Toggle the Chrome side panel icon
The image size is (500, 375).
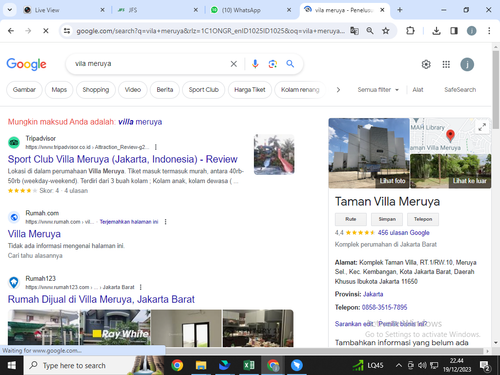[x=454, y=31]
